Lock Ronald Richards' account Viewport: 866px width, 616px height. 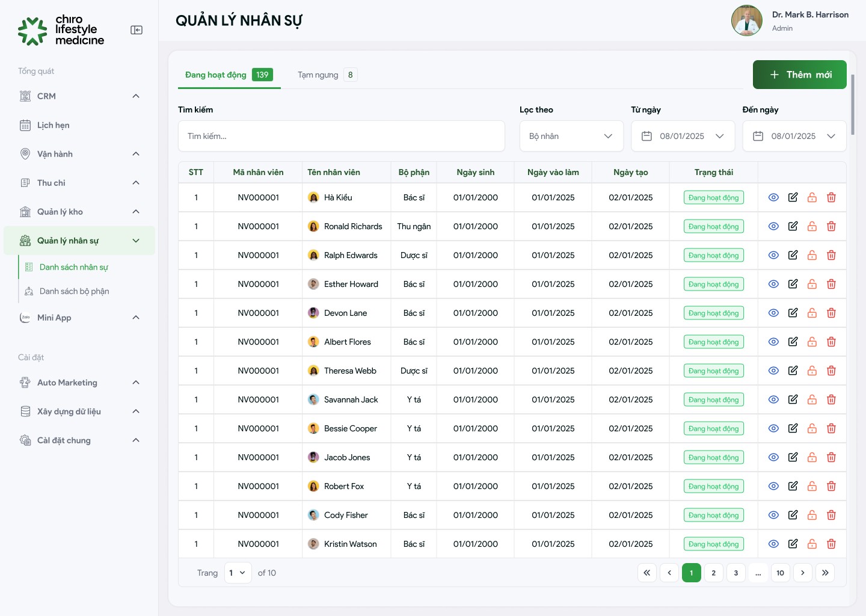pyautogui.click(x=812, y=226)
